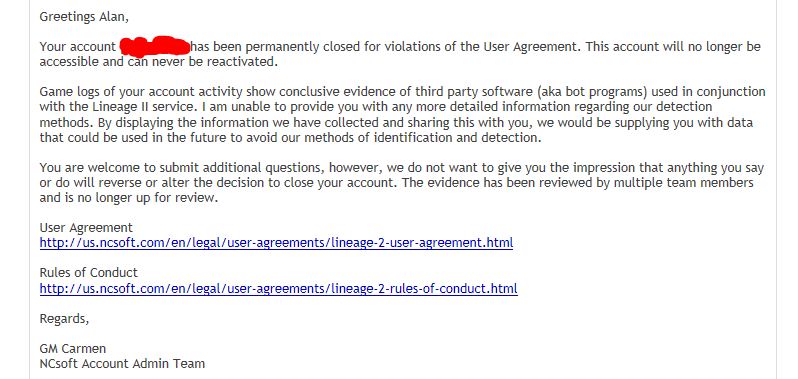The width and height of the screenshot is (798, 379).
Task: Click the 'Regards,' closing line
Action: point(64,319)
